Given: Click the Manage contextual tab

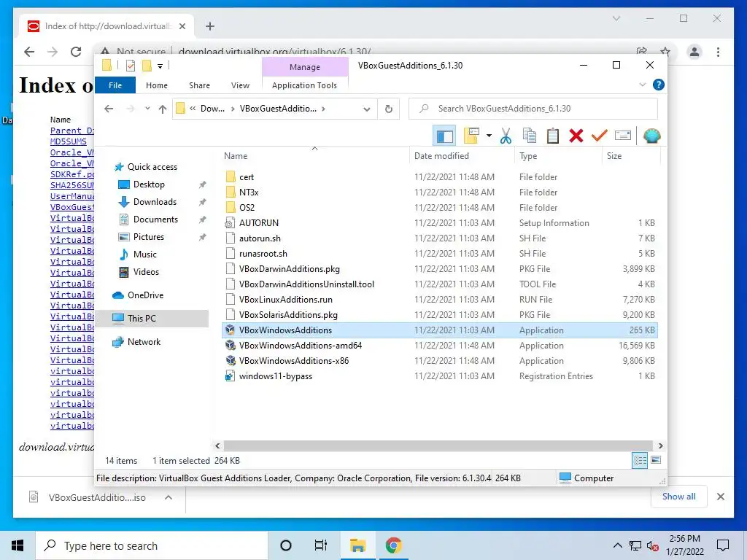Looking at the screenshot, I should pyautogui.click(x=305, y=67).
